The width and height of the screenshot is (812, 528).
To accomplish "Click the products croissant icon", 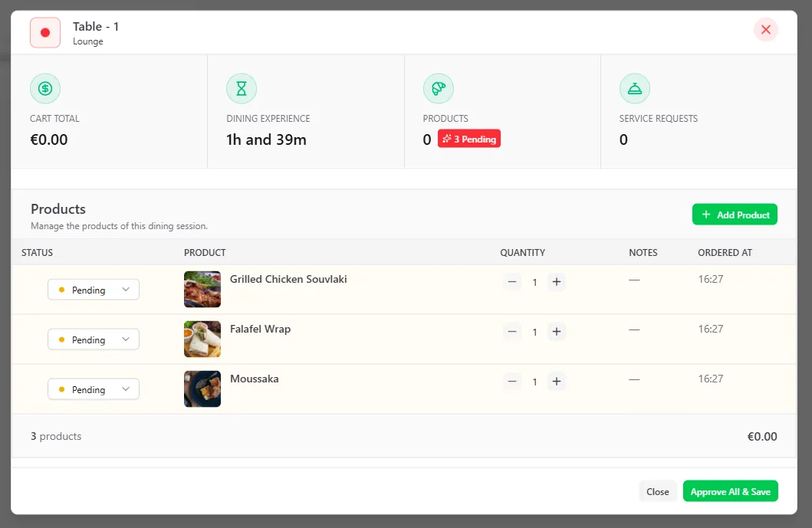I will coord(439,89).
